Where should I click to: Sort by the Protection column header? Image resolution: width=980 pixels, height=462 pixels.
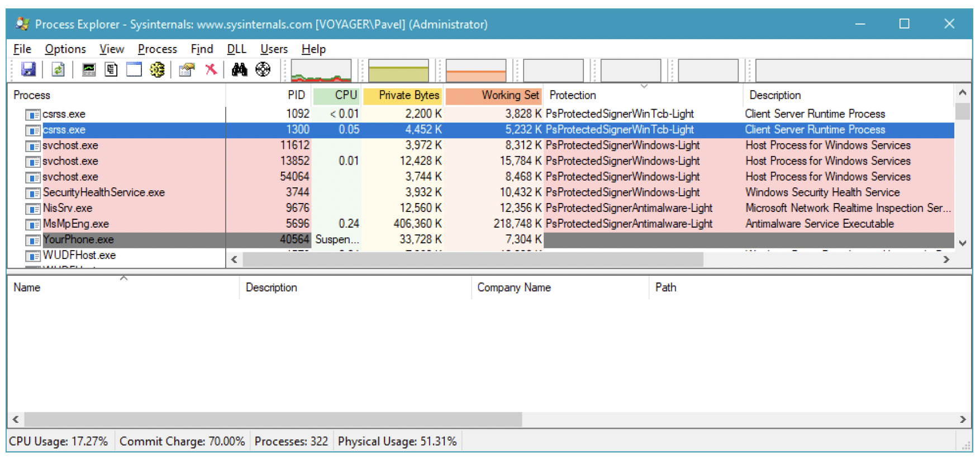(x=643, y=95)
